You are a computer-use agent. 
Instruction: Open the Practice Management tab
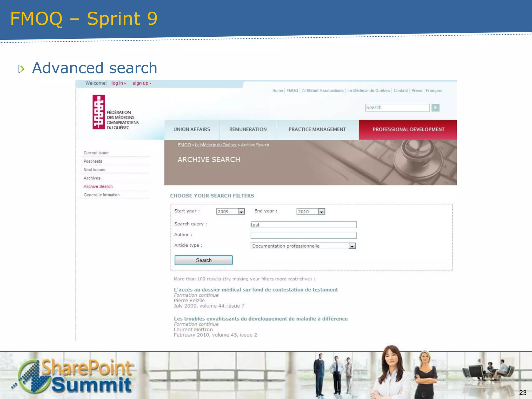(x=317, y=129)
